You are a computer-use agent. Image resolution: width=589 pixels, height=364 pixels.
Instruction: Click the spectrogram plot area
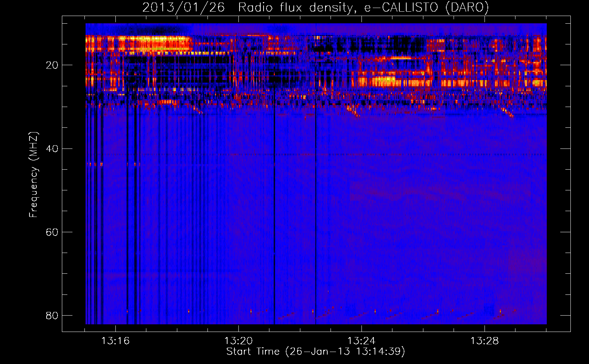click(316, 174)
